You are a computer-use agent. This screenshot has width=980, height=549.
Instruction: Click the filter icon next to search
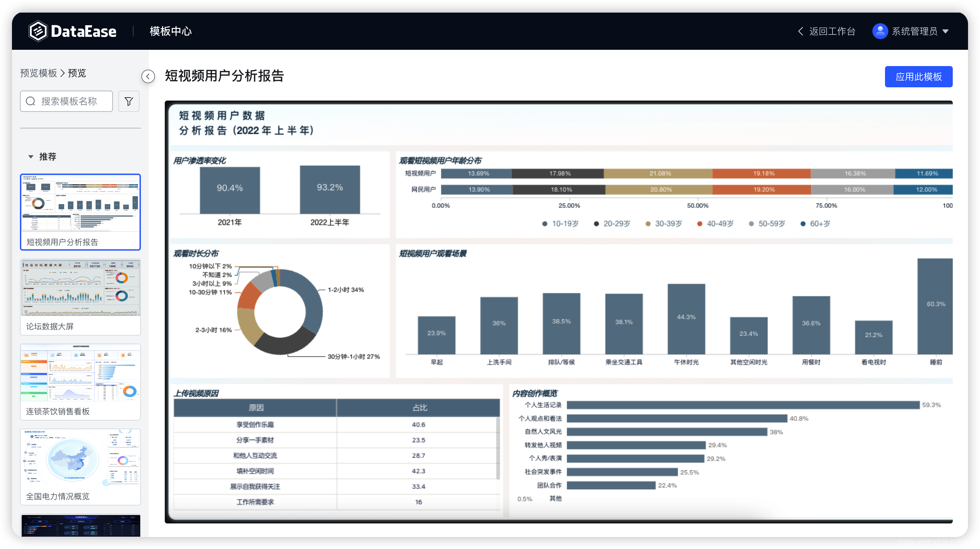pyautogui.click(x=131, y=102)
